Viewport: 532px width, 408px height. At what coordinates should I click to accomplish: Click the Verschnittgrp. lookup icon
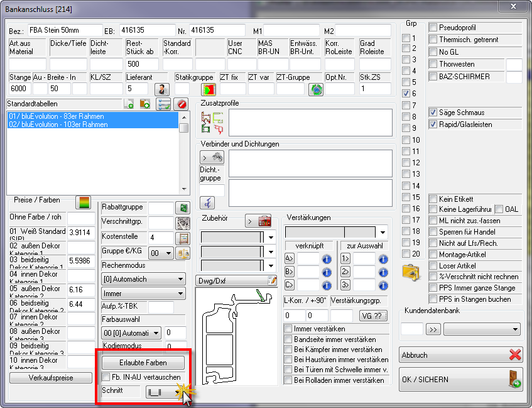click(x=183, y=223)
